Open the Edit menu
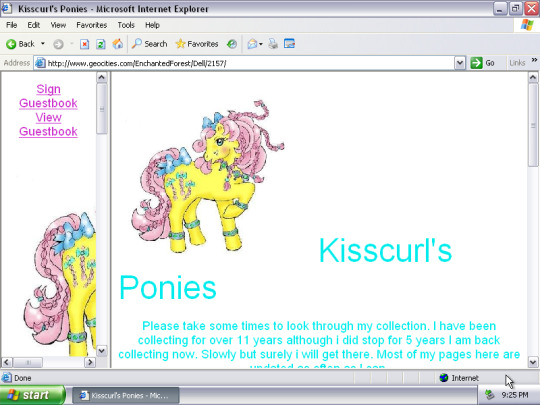Image resolution: width=540 pixels, height=405 pixels. tap(33, 25)
